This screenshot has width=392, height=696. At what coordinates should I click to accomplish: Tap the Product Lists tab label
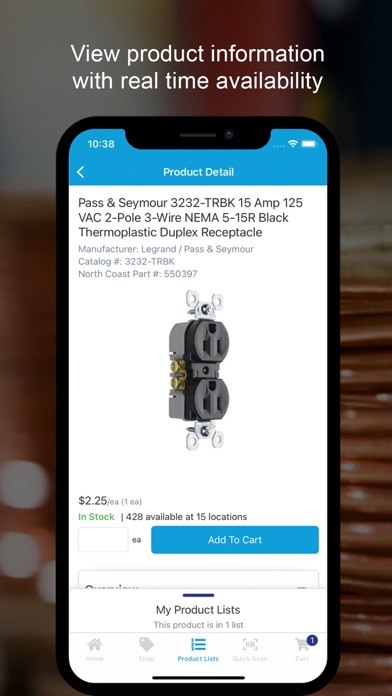pyautogui.click(x=198, y=659)
